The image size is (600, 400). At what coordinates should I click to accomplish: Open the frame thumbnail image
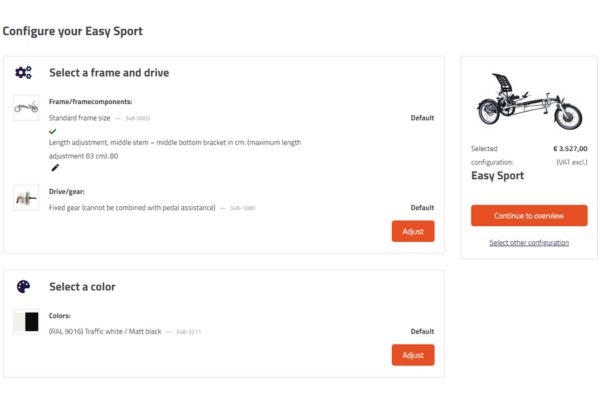pyautogui.click(x=26, y=107)
